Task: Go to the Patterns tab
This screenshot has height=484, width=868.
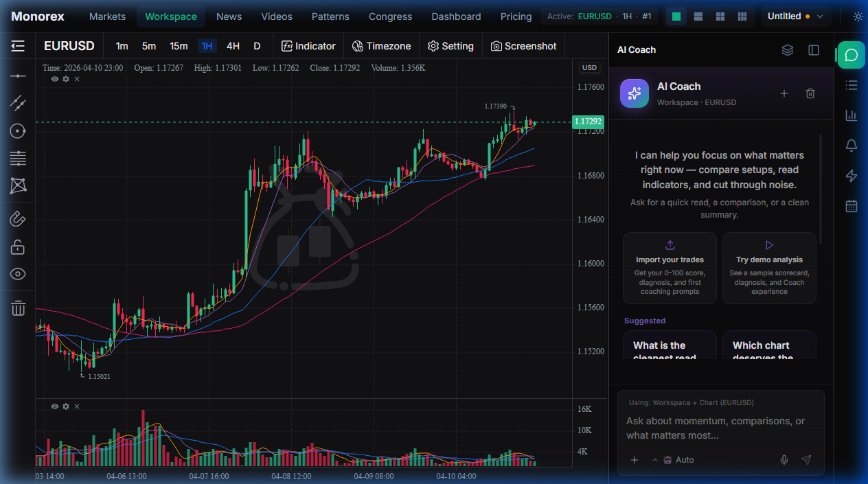Action: pos(330,16)
